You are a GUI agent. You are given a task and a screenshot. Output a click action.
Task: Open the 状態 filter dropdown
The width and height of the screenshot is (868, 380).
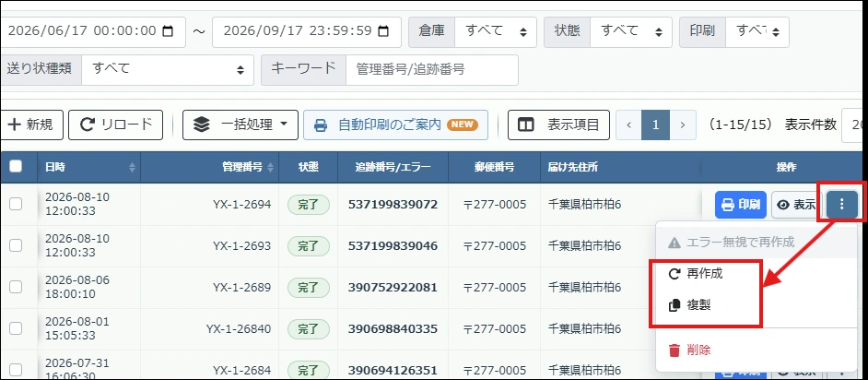pos(631,31)
